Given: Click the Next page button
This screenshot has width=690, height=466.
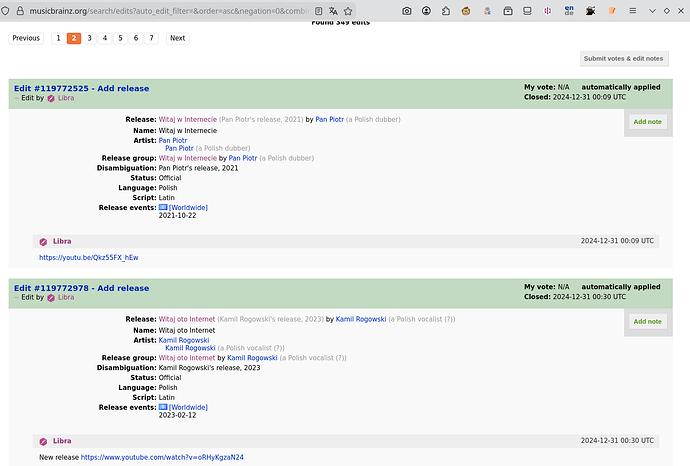Looking at the screenshot, I should (x=178, y=38).
